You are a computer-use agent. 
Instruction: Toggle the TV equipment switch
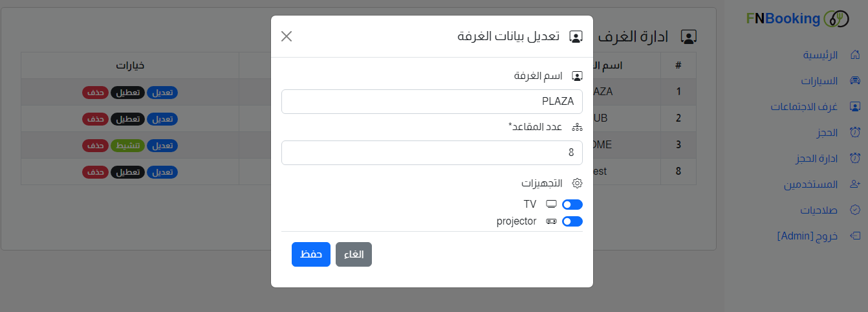(572, 205)
